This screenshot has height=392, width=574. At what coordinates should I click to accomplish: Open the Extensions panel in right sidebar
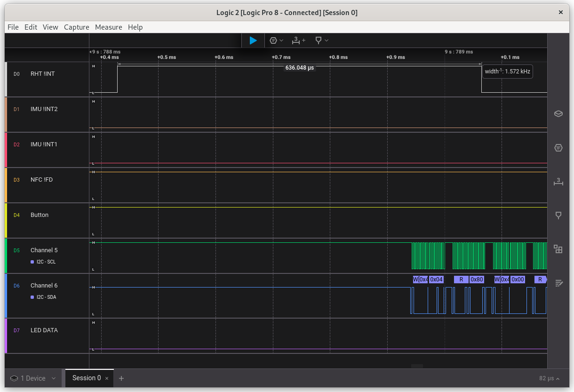pyautogui.click(x=558, y=249)
